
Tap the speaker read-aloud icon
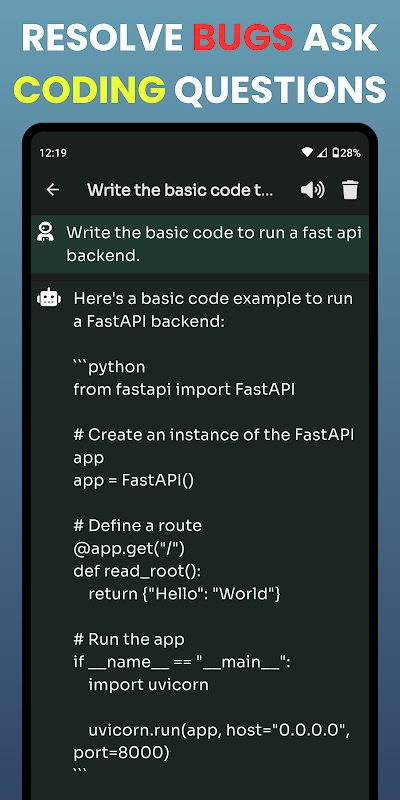click(x=312, y=190)
